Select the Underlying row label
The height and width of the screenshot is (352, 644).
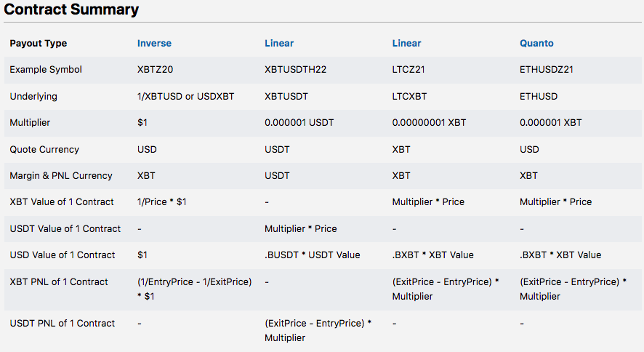33,97
